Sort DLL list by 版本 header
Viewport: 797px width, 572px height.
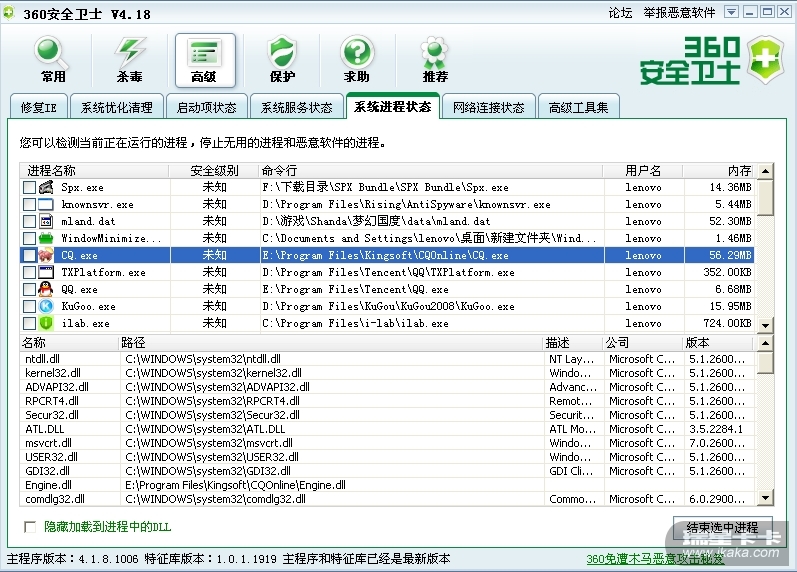[719, 343]
